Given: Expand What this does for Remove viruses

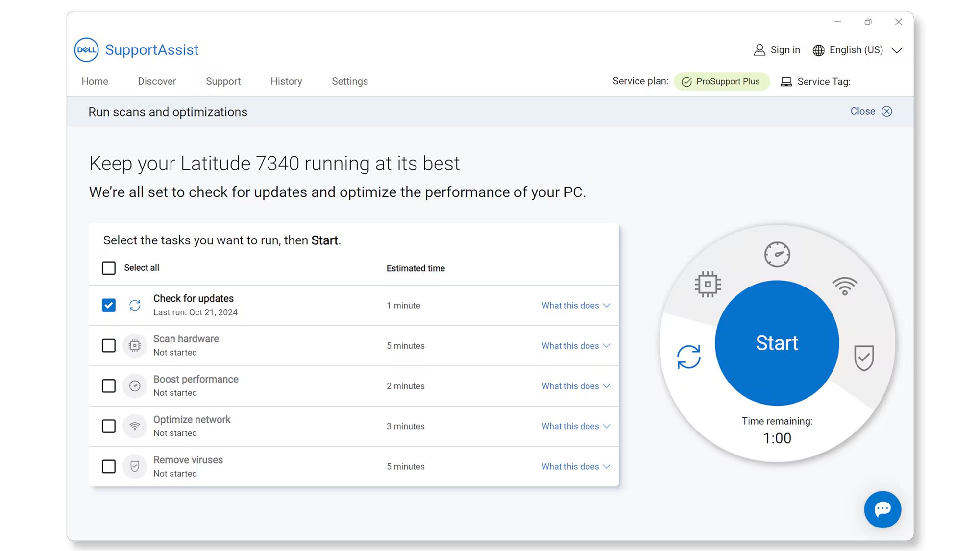Looking at the screenshot, I should [x=576, y=467].
